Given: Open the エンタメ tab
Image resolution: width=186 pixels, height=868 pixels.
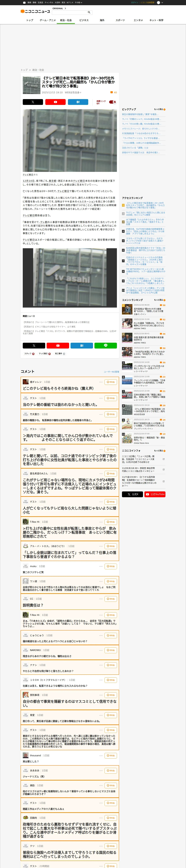Looking at the screenshot, I should (138, 20).
